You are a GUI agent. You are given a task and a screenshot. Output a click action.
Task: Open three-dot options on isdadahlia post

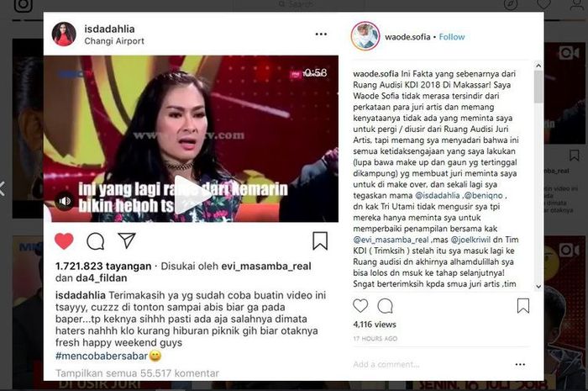321,34
